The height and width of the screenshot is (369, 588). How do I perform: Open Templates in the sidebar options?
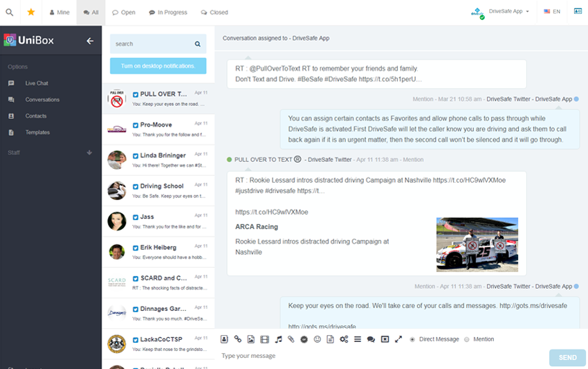pos(37,132)
